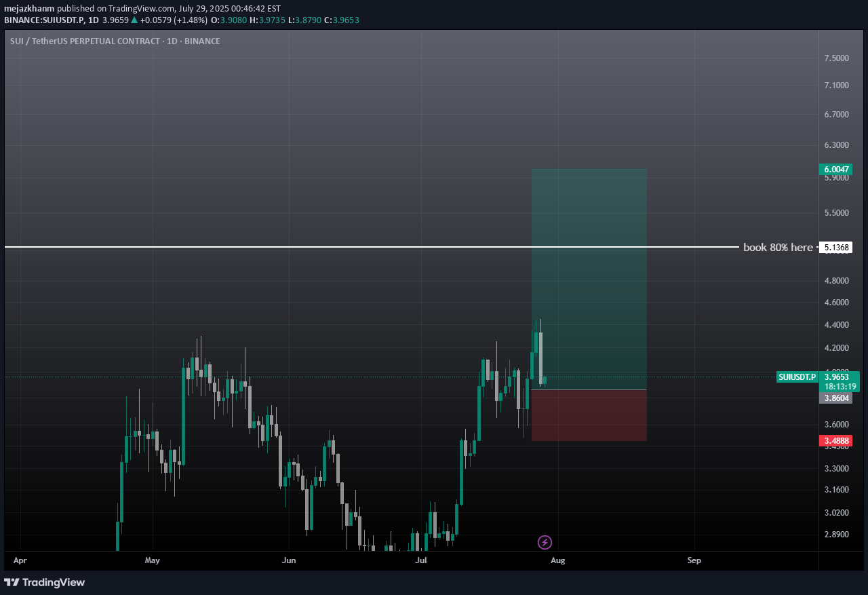Click the red stop-loss zone of the position
The image size is (868, 595).
pyautogui.click(x=589, y=416)
